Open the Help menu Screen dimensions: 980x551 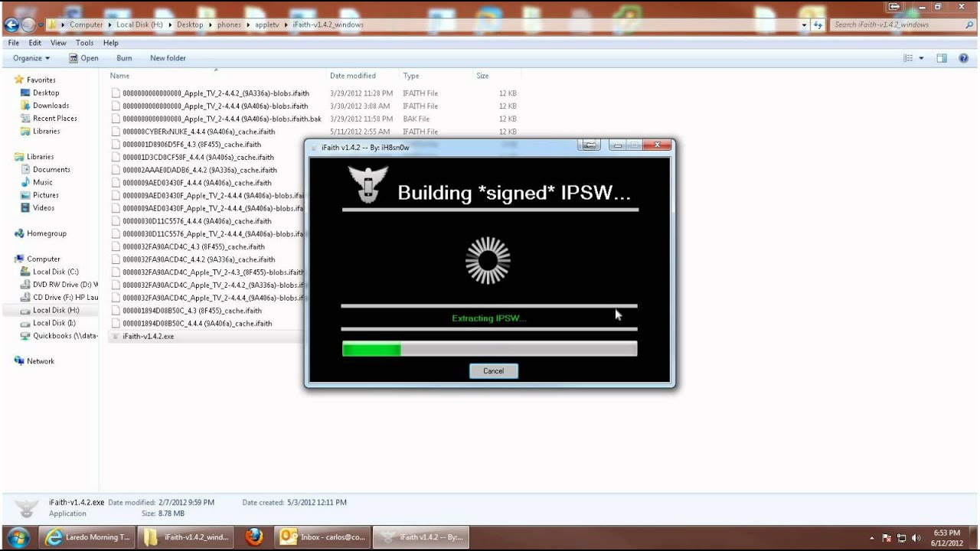111,43
